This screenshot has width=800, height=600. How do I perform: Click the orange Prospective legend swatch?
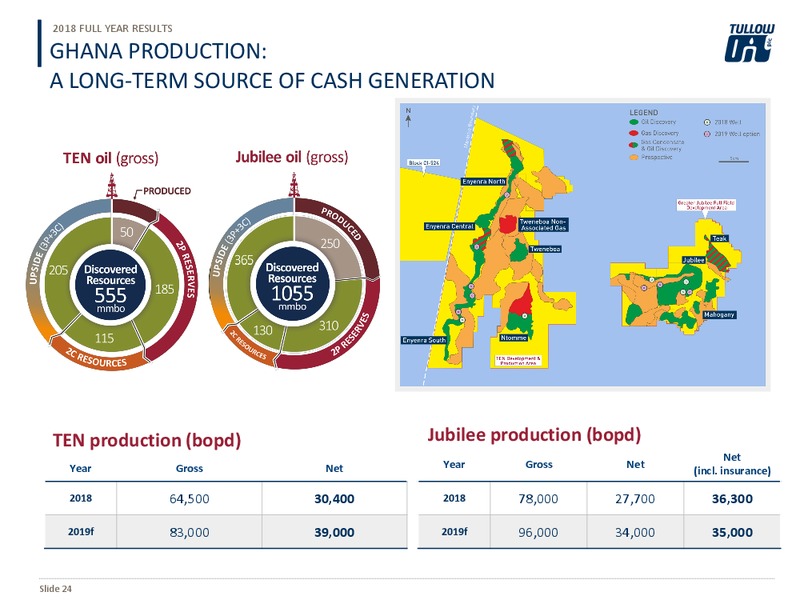click(x=634, y=157)
